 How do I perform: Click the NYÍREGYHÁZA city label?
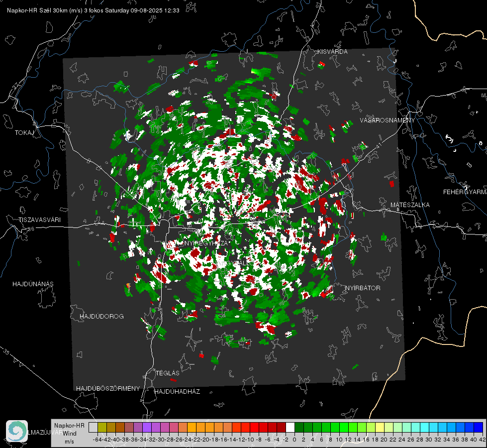tap(206, 243)
